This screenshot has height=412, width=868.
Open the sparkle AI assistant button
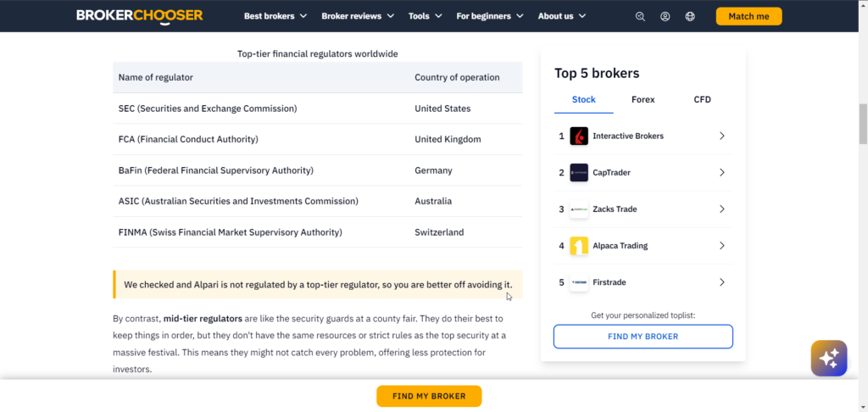pos(829,359)
